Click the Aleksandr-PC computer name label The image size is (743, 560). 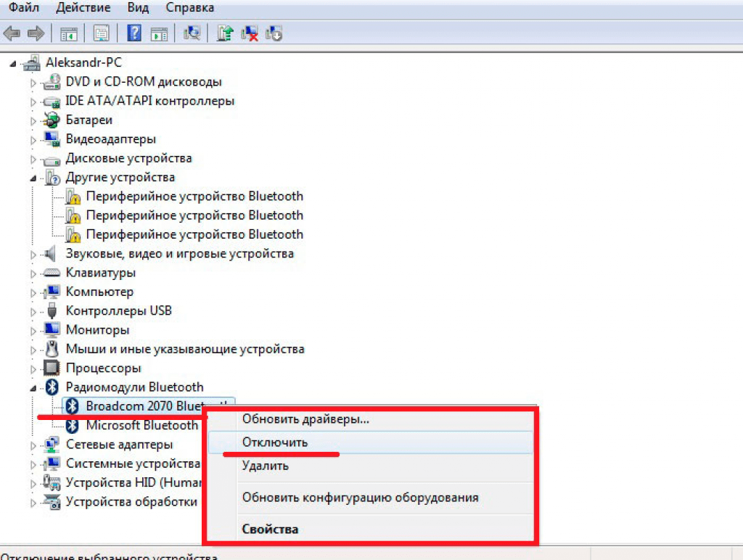pos(83,62)
